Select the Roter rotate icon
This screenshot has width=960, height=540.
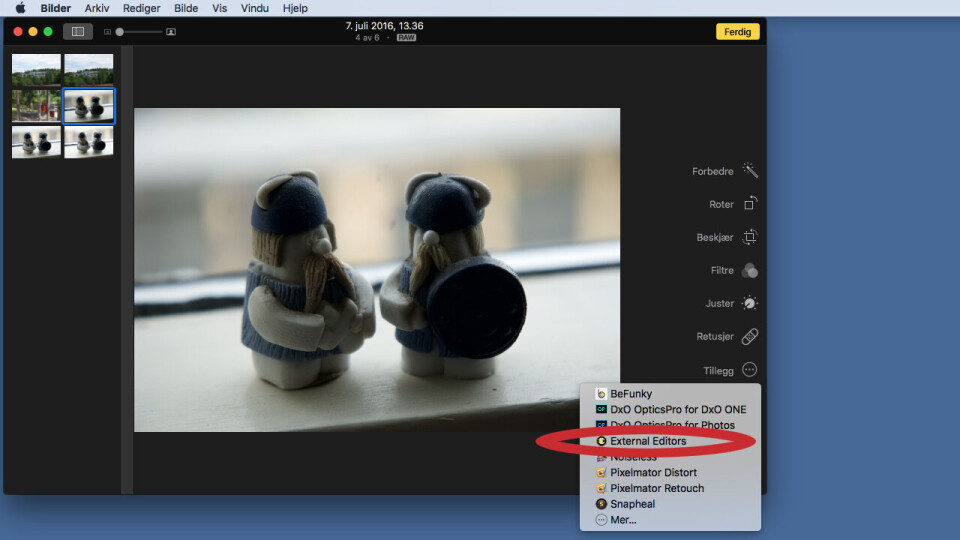pyautogui.click(x=750, y=203)
